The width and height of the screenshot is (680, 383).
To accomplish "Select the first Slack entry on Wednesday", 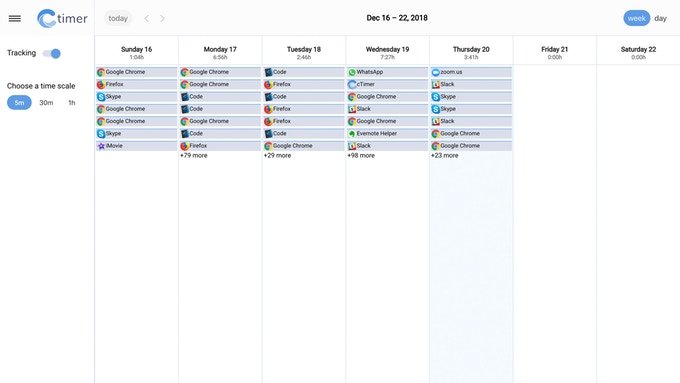I will click(x=388, y=109).
